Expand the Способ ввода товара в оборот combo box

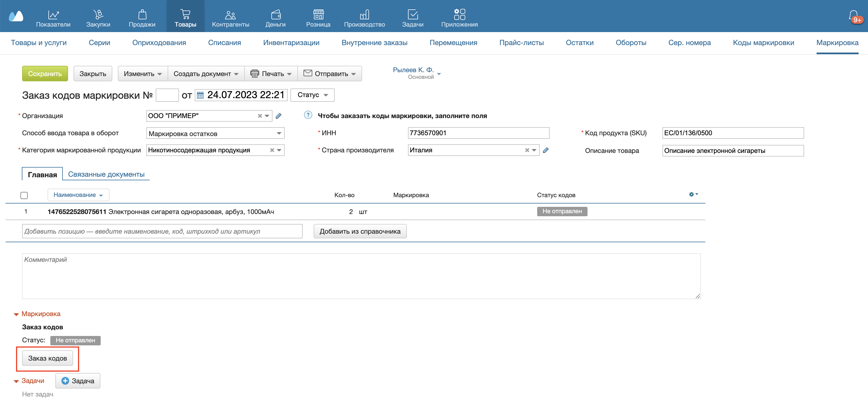coord(215,133)
